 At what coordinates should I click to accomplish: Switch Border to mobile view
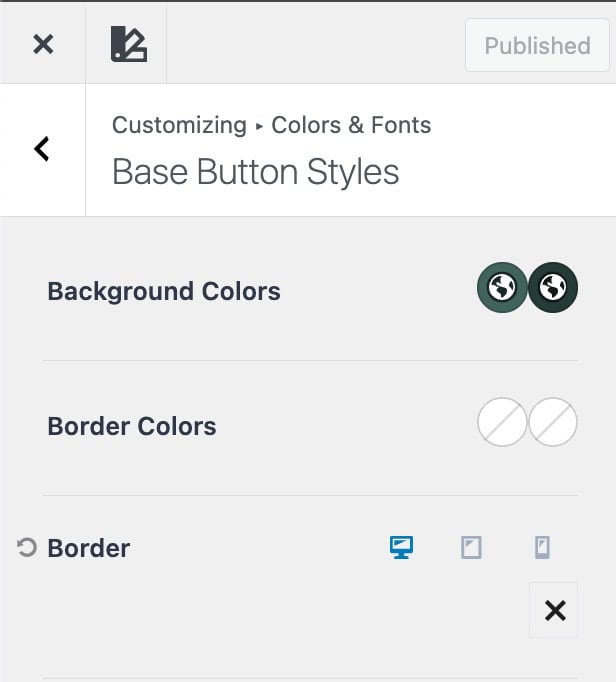[542, 547]
